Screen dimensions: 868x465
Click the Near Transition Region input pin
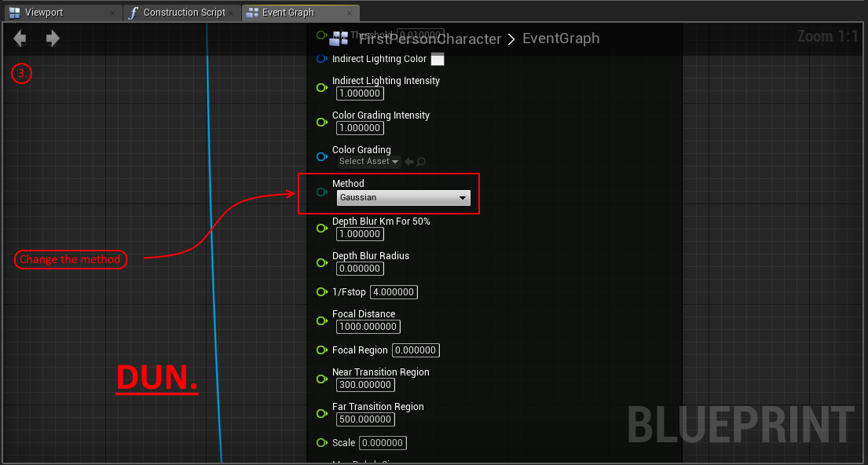pos(321,379)
